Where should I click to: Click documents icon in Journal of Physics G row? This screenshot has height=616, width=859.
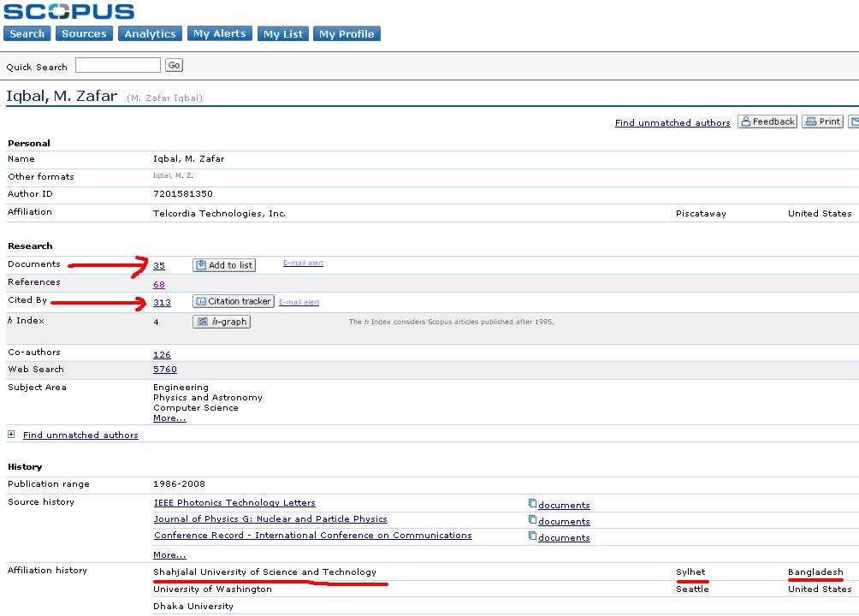click(532, 519)
